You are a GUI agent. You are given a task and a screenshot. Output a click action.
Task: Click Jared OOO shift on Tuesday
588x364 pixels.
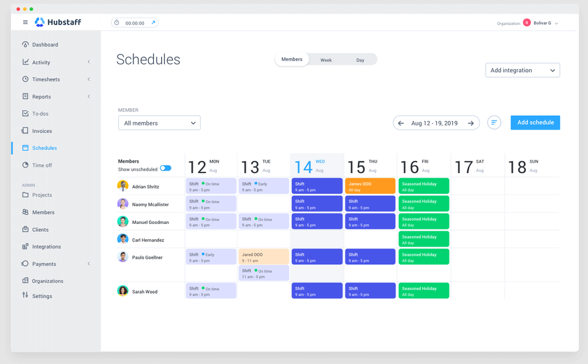pyautogui.click(x=263, y=257)
